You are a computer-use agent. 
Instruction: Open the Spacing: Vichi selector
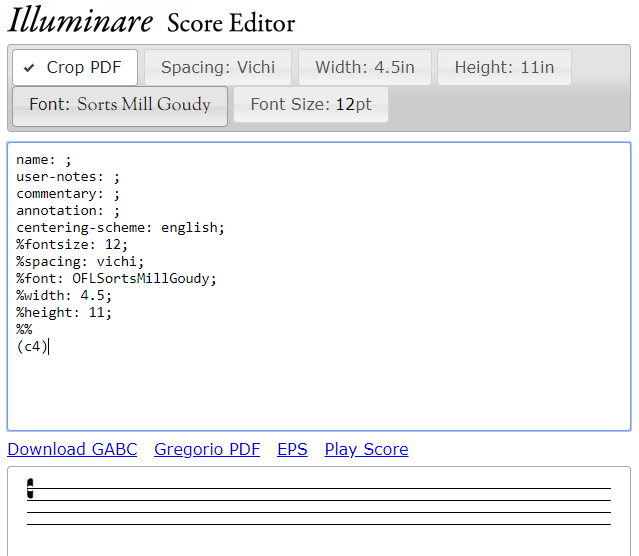click(218, 68)
